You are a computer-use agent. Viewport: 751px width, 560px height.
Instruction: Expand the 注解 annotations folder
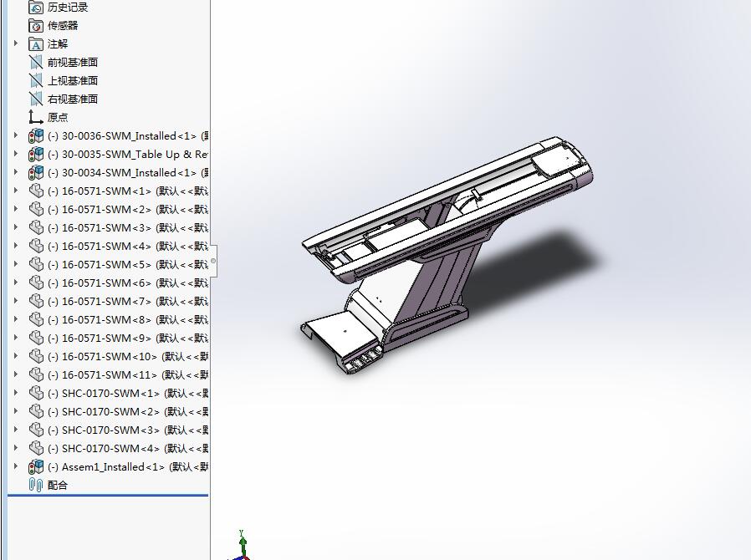(15, 43)
